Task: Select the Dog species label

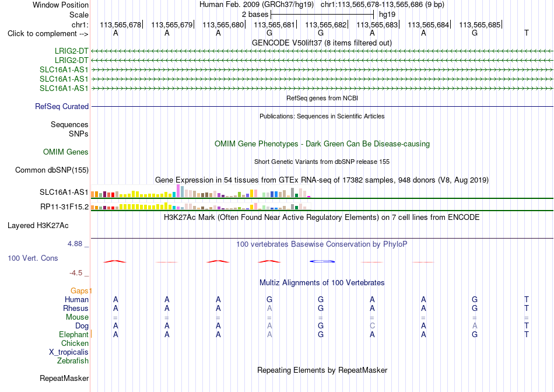Action: (x=82, y=326)
